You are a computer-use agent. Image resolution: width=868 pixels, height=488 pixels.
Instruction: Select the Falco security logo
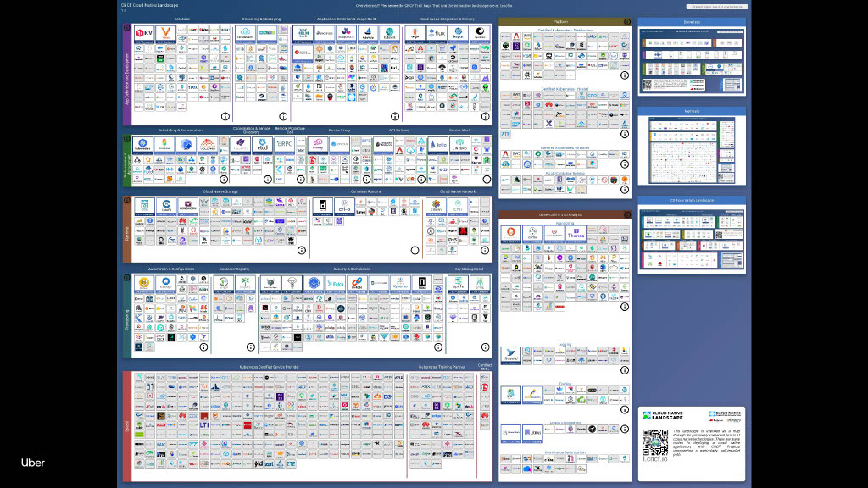(335, 285)
